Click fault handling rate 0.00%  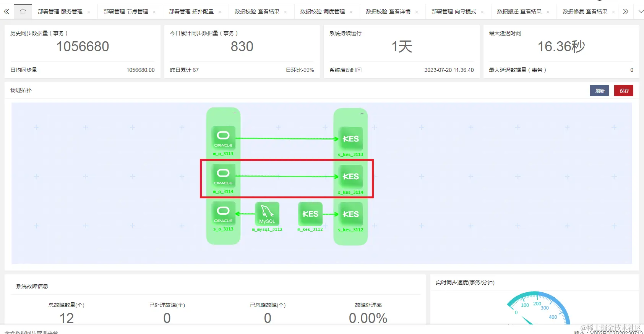coord(368,318)
